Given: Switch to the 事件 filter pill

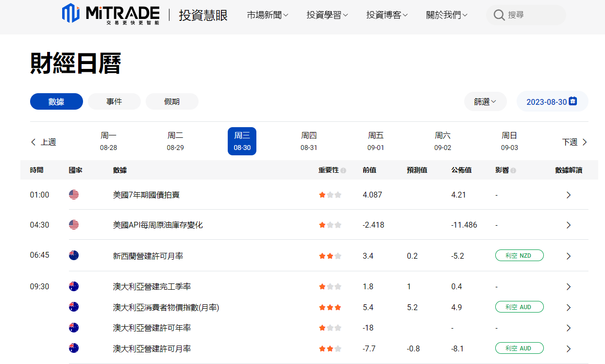Looking at the screenshot, I should [114, 101].
